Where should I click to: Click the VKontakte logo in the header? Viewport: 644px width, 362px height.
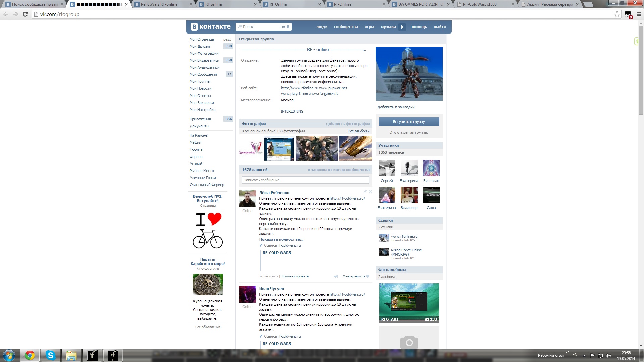point(211,27)
